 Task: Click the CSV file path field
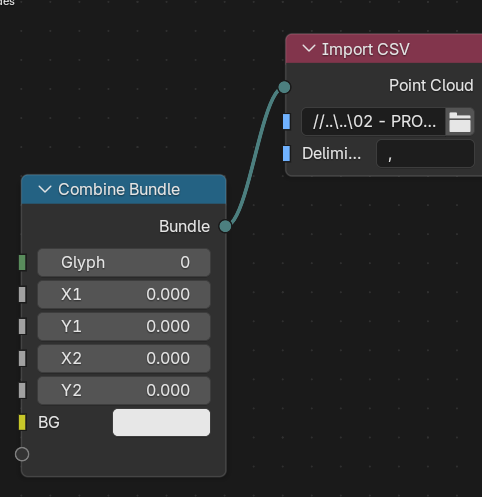(374, 122)
